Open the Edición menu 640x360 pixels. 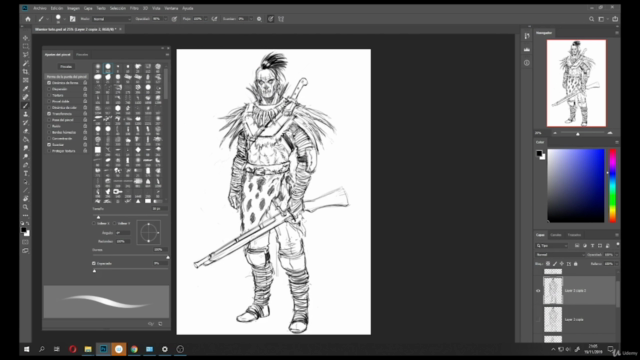tap(57, 8)
